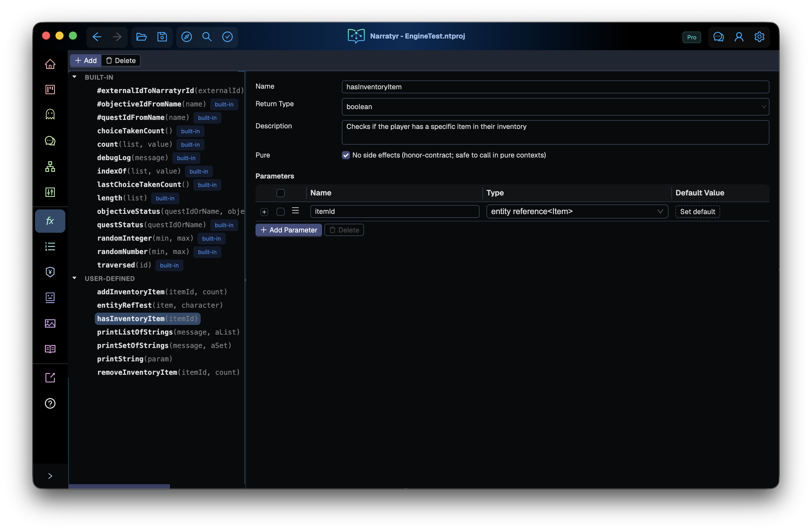Navigate back with the left arrow
Viewport: 812px width, 532px height.
coord(97,37)
